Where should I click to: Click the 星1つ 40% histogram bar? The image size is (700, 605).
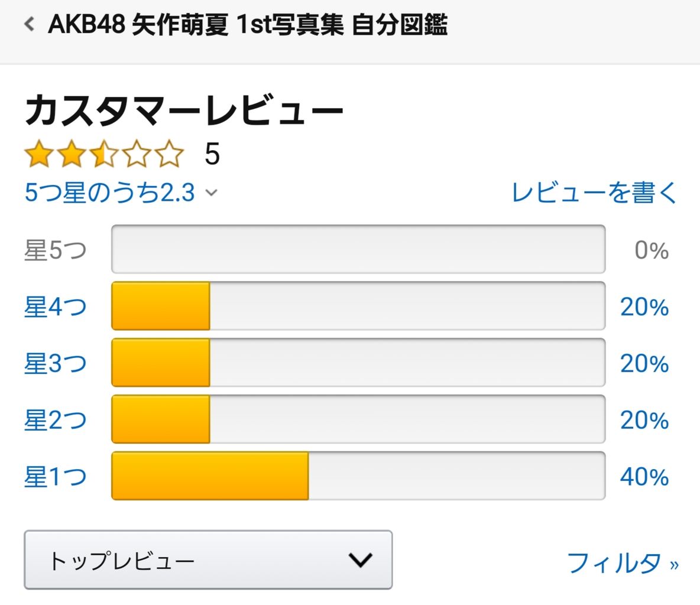click(358, 476)
